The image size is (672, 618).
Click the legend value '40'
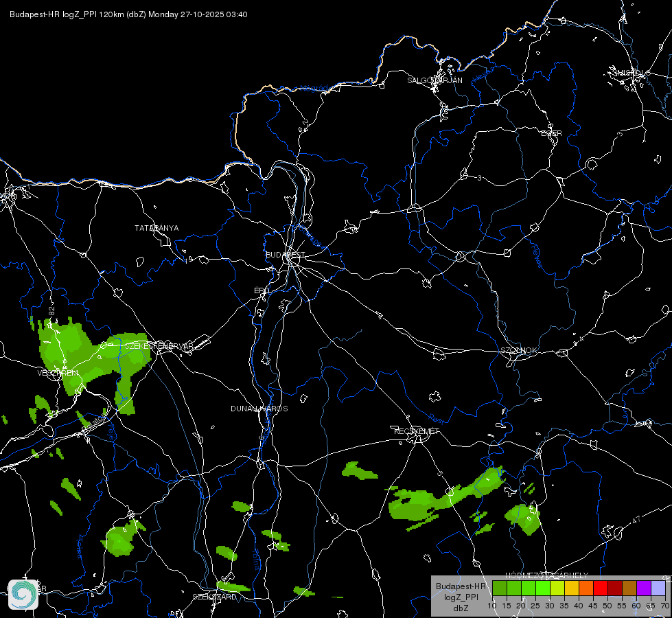pos(579,606)
